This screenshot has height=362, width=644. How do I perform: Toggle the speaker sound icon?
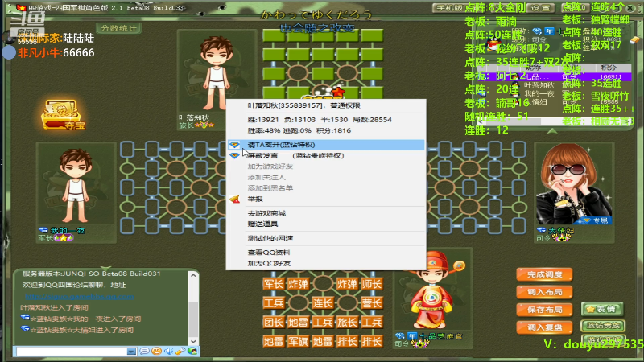click(168, 352)
